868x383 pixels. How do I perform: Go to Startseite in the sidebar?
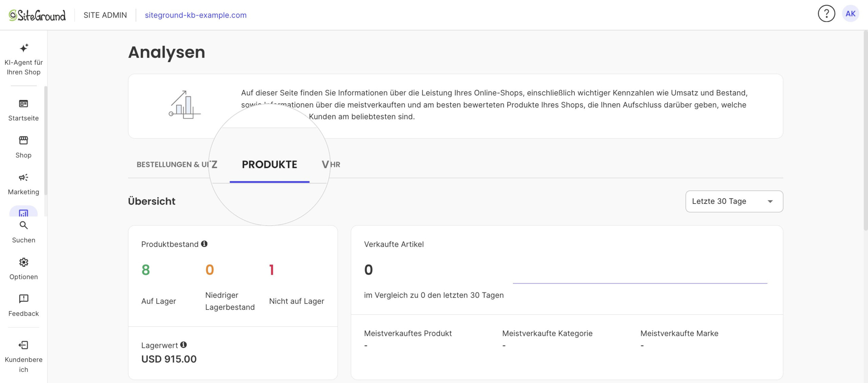tap(23, 110)
